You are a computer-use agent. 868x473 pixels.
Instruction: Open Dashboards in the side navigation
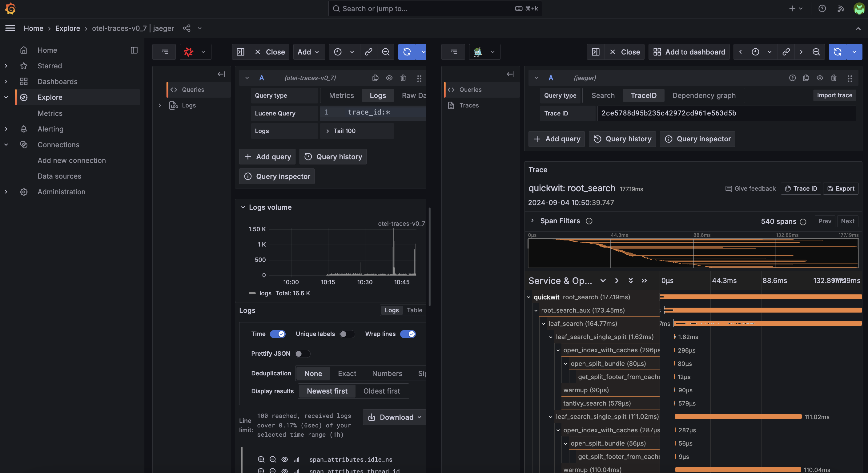tap(57, 82)
